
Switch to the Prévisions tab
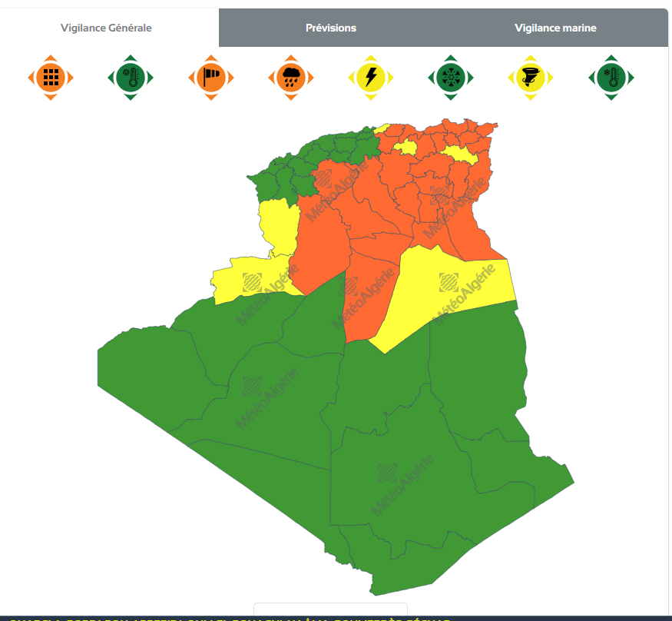coord(330,28)
